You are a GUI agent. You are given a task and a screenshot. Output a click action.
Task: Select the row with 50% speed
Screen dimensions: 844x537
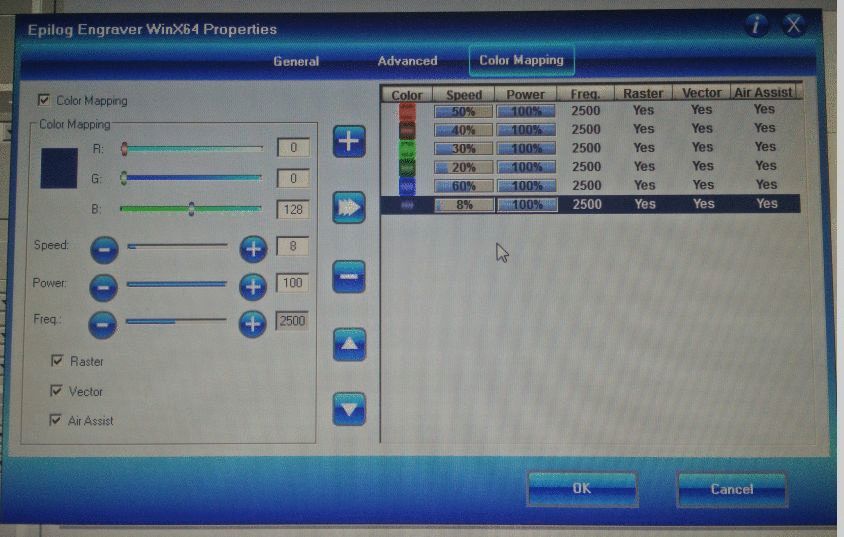coord(590,110)
